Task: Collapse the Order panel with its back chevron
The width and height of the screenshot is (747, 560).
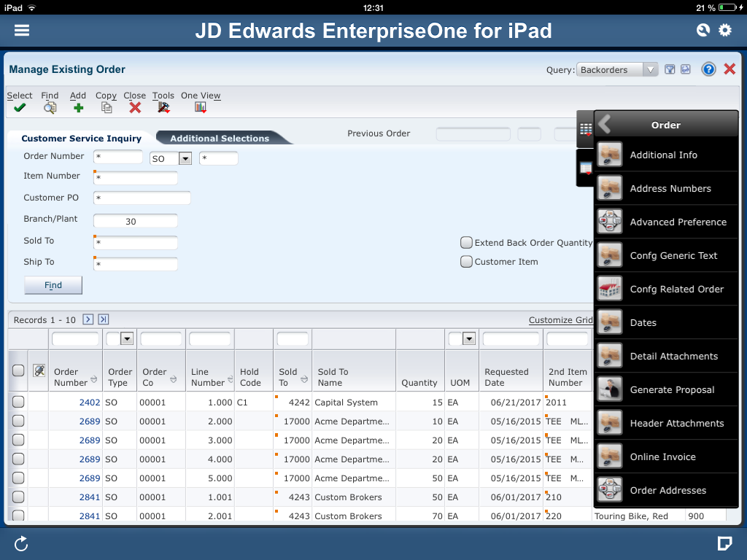Action: pyautogui.click(x=603, y=123)
